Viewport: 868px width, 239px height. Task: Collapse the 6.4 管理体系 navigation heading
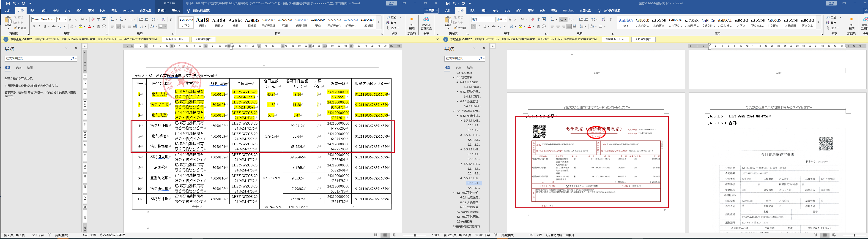pos(454,77)
